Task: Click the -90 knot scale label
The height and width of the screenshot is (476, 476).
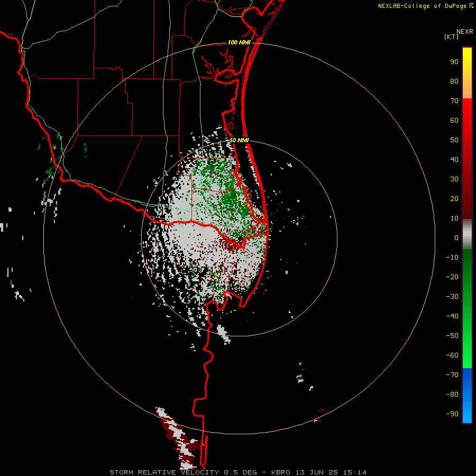Action: pyautogui.click(x=452, y=414)
